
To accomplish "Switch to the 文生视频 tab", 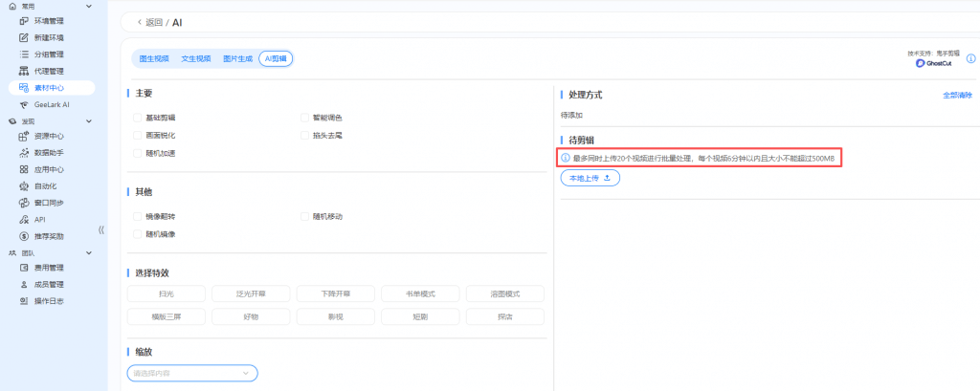I will (x=196, y=58).
